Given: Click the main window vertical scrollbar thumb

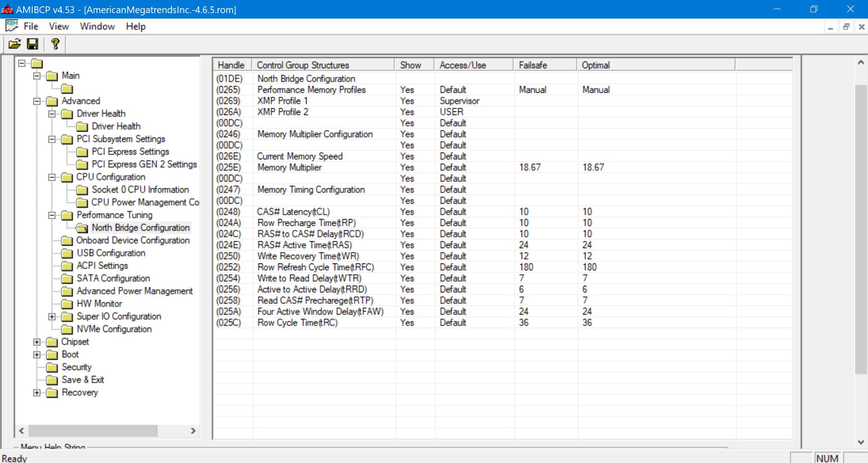Looking at the screenshot, I should pyautogui.click(x=861, y=229).
